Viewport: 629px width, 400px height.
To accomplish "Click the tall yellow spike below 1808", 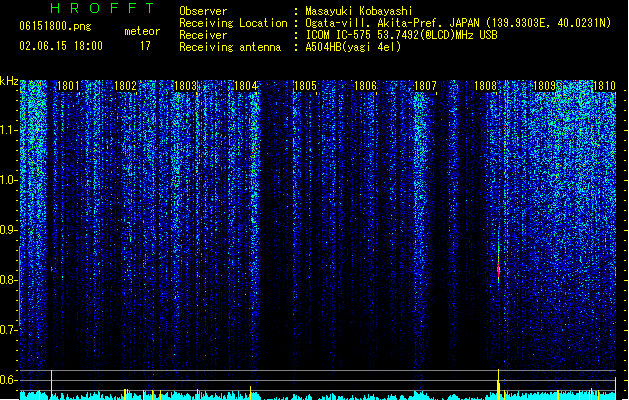I will click(x=499, y=384).
